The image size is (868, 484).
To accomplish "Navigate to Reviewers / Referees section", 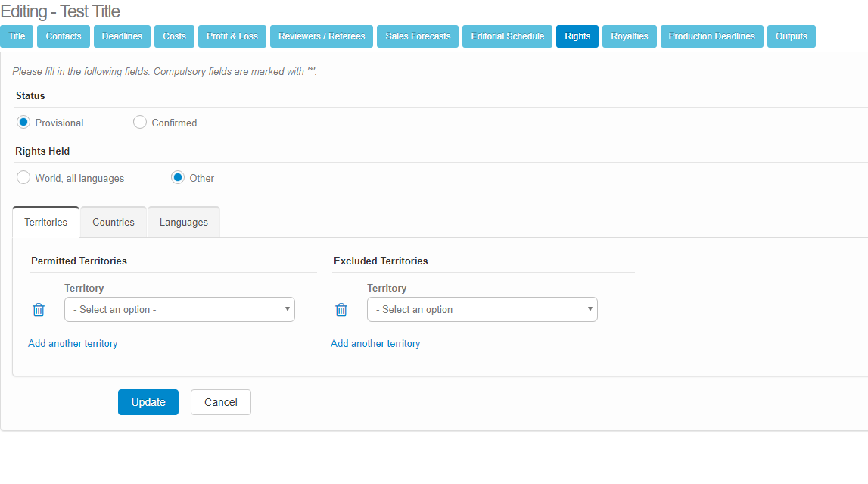I will point(322,36).
